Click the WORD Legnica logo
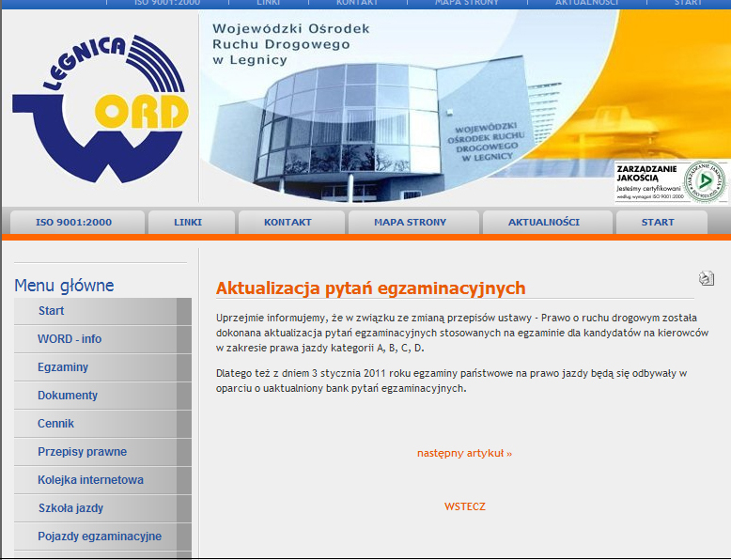Image resolution: width=731 pixels, height=560 pixels. tap(101, 108)
